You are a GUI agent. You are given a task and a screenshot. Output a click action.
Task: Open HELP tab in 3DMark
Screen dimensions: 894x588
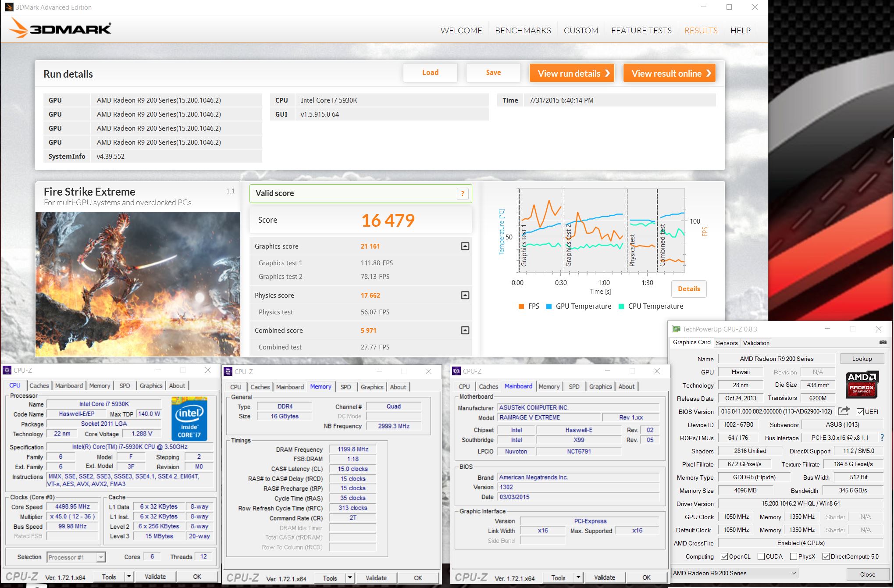(741, 30)
